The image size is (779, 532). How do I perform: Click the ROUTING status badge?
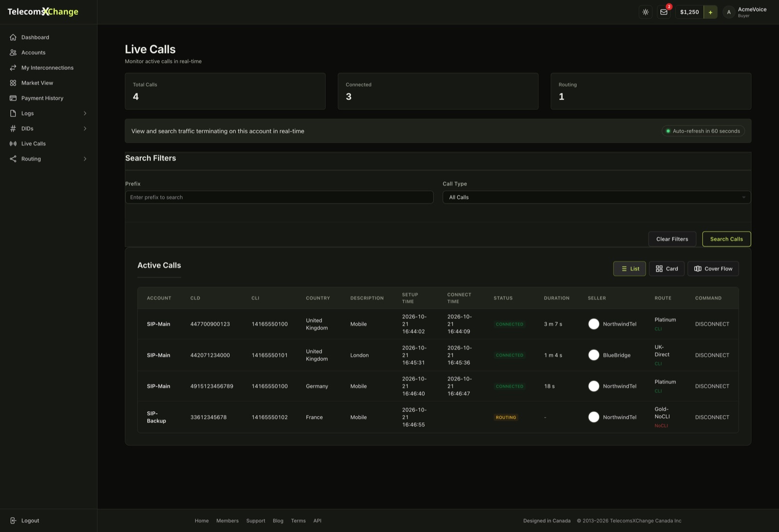pos(506,418)
